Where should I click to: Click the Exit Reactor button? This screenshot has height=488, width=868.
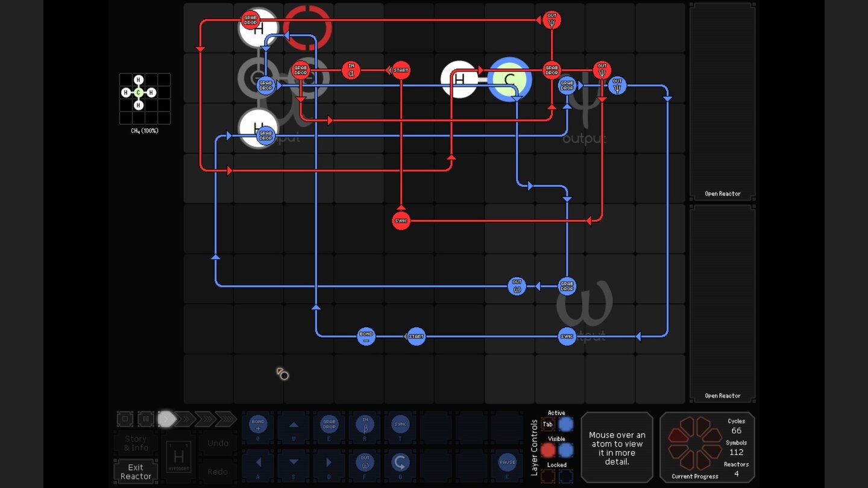pyautogui.click(x=136, y=472)
